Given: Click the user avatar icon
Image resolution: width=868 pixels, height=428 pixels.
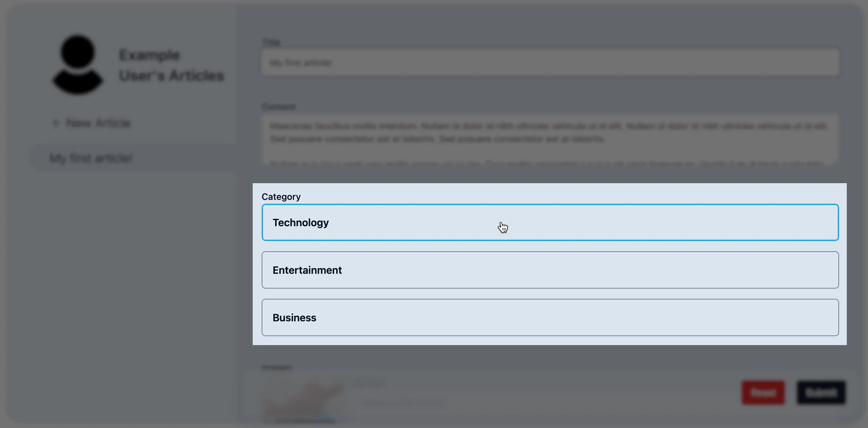Looking at the screenshot, I should click(77, 64).
